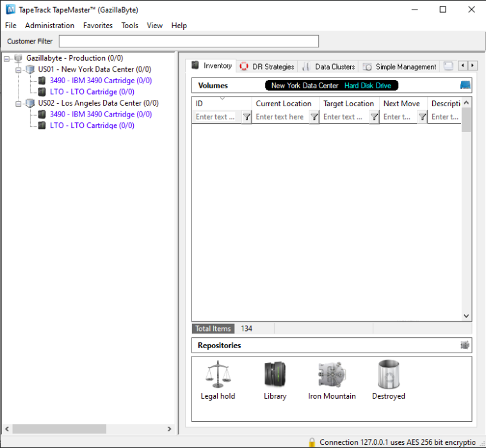Switch to the Simple Management tab
The height and width of the screenshot is (448, 486).
399,67
